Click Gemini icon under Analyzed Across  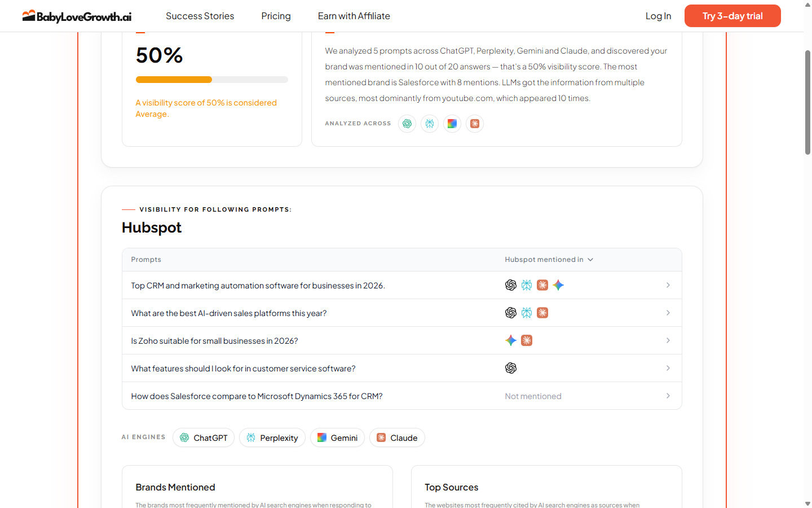(452, 124)
